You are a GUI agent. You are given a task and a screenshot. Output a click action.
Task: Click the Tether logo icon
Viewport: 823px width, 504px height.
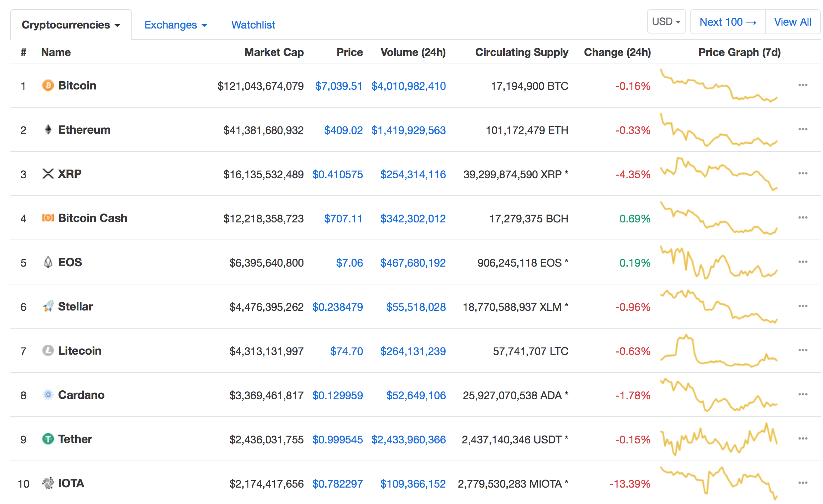[48, 439]
